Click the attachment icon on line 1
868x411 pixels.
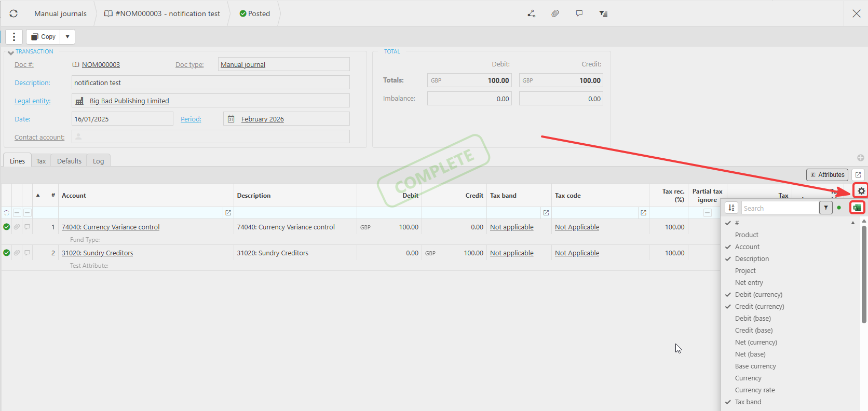17,227
